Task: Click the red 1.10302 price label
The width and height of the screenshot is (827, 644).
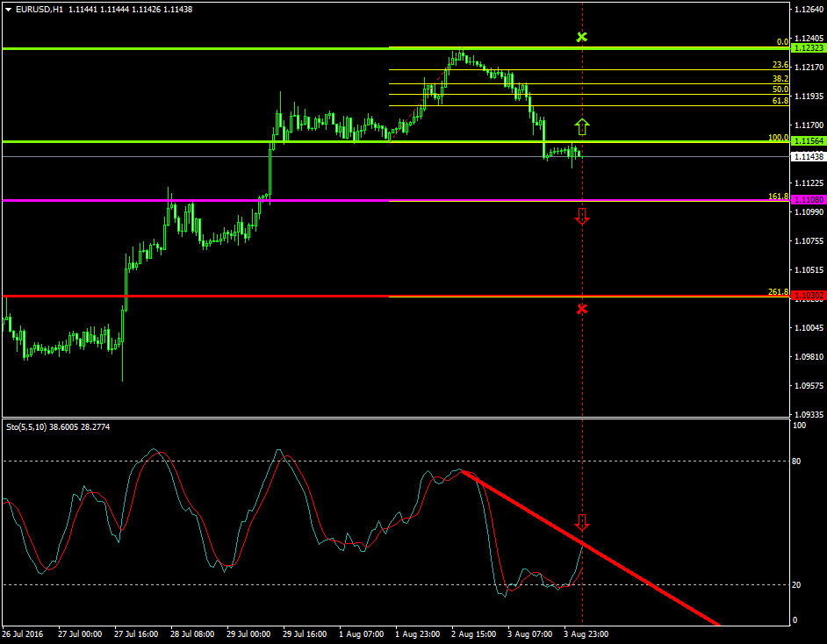Action: (808, 297)
